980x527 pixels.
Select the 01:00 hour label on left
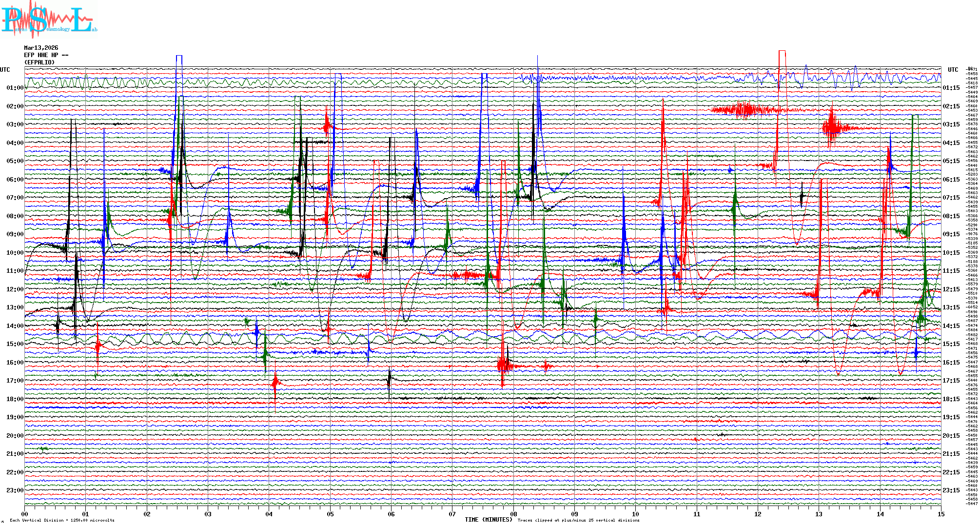pos(15,88)
